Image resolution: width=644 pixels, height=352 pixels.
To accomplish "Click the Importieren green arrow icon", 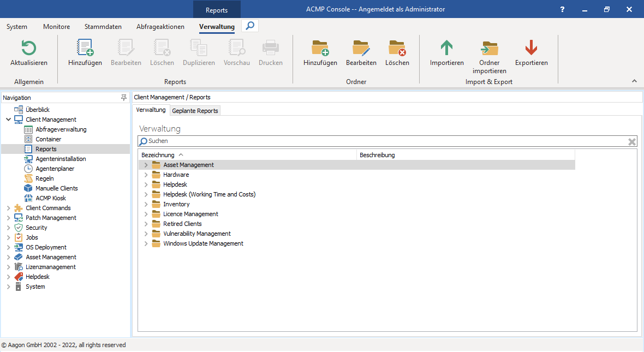I will [x=447, y=47].
